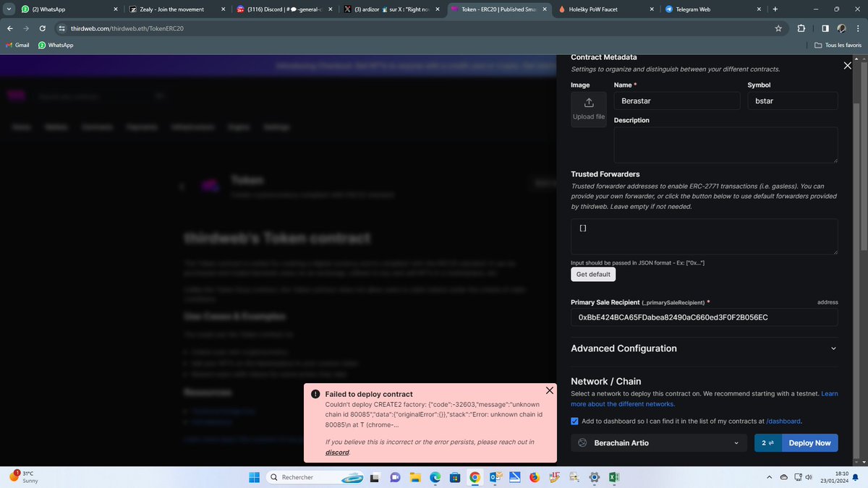Image resolution: width=868 pixels, height=488 pixels.
Task: Open Berachain Artio network dropdown
Action: pos(659,442)
